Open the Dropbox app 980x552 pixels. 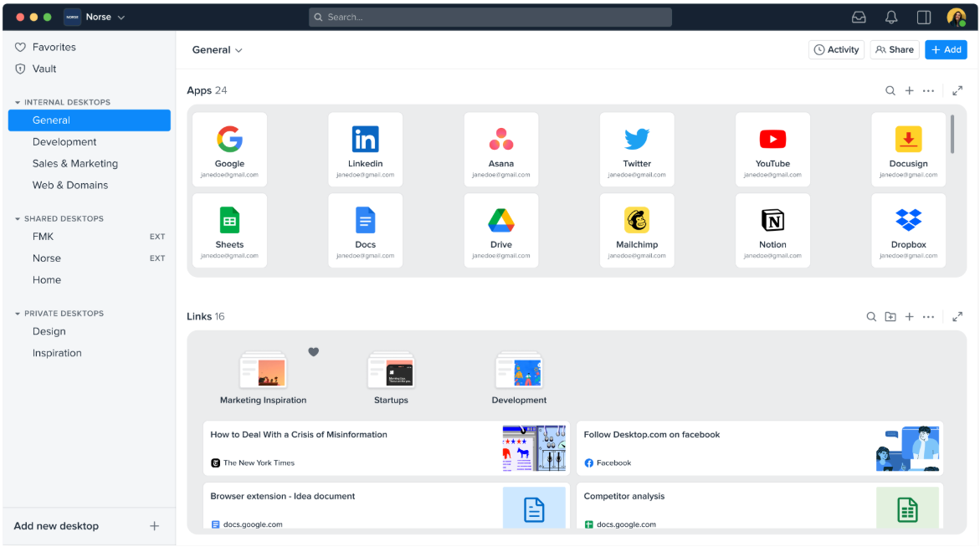point(908,230)
